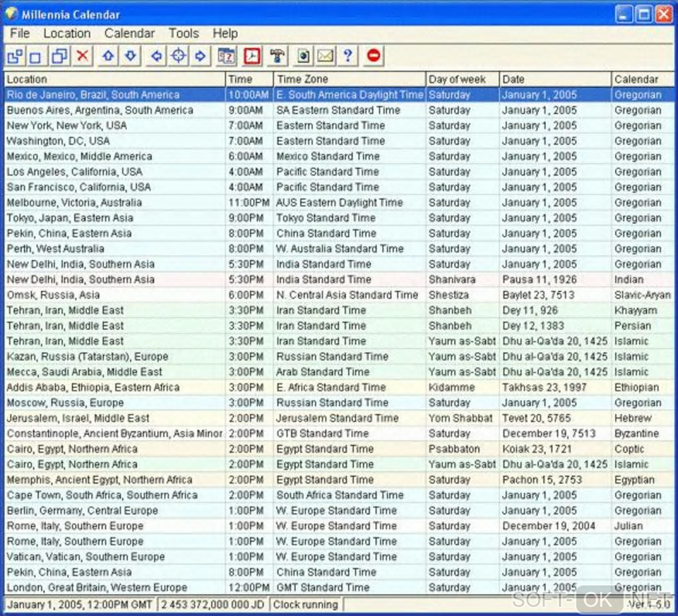
Task: Select the Mecca, Saudi Arabia row
Action: pos(339,371)
